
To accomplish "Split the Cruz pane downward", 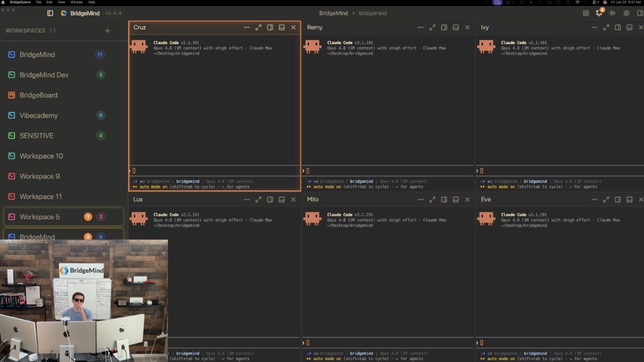I will click(x=282, y=28).
